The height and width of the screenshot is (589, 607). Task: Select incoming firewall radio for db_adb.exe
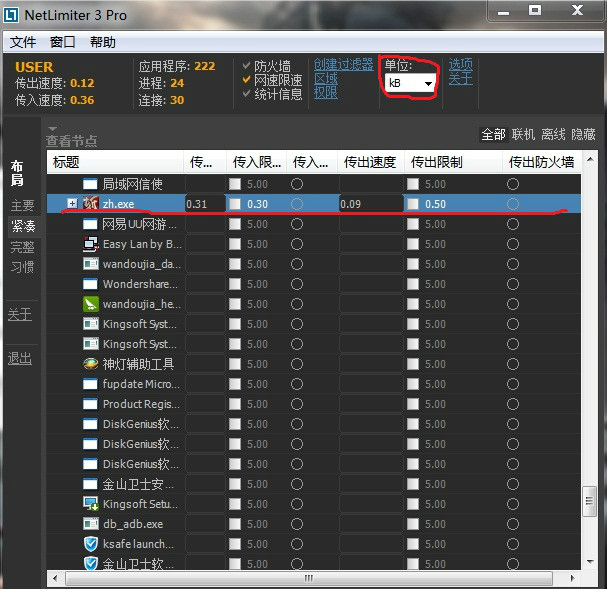click(297, 524)
